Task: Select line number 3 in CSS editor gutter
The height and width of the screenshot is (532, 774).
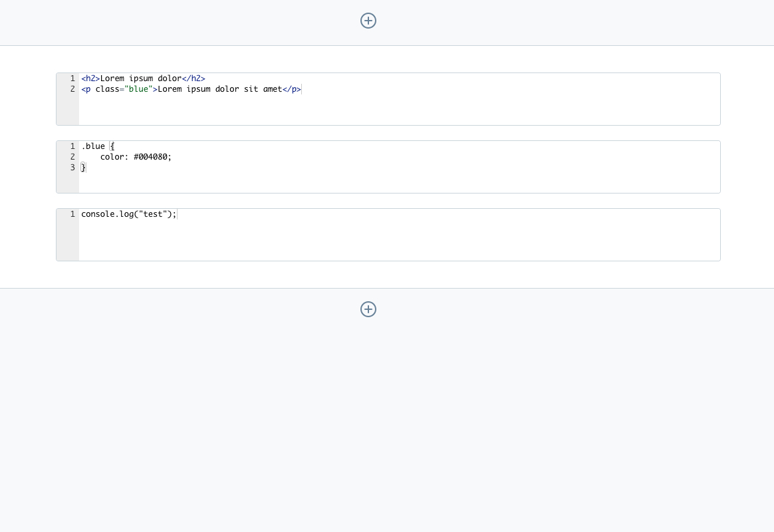Action: coord(72,168)
